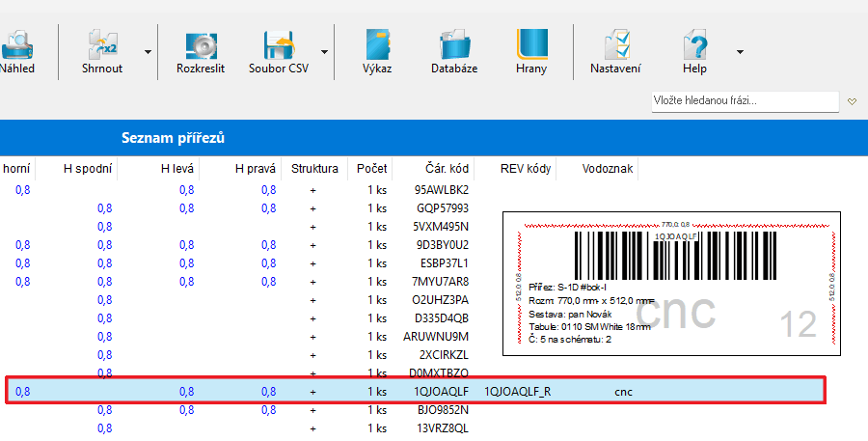Viewport: 868px width, 441px height.
Task: Click the heart icon beside search box
Action: [852, 100]
